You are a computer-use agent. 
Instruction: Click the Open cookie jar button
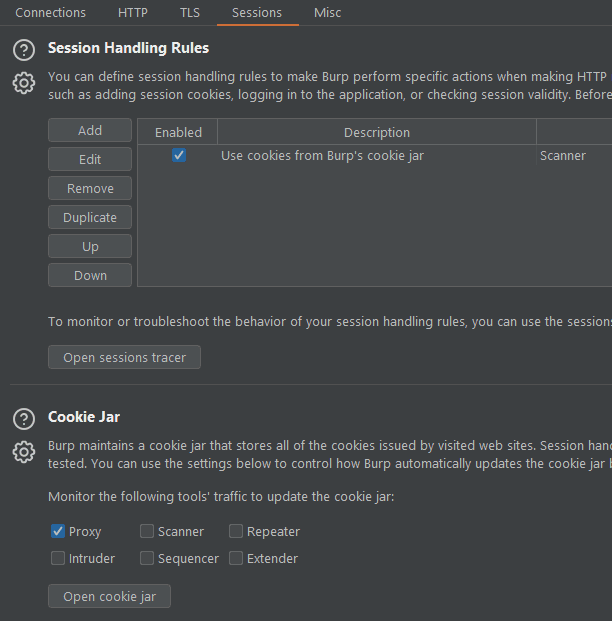109,597
